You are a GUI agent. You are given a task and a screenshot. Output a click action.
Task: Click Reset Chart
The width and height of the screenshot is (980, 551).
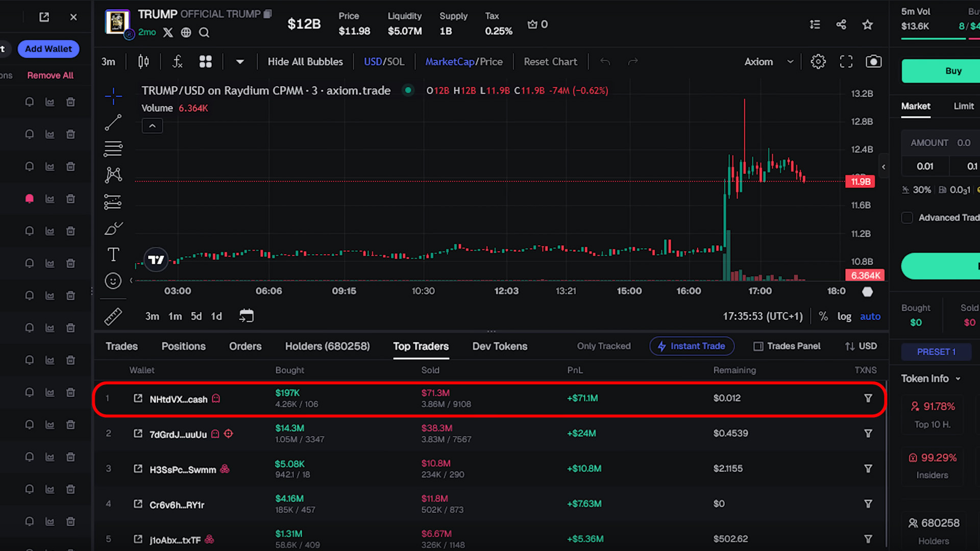click(x=550, y=61)
